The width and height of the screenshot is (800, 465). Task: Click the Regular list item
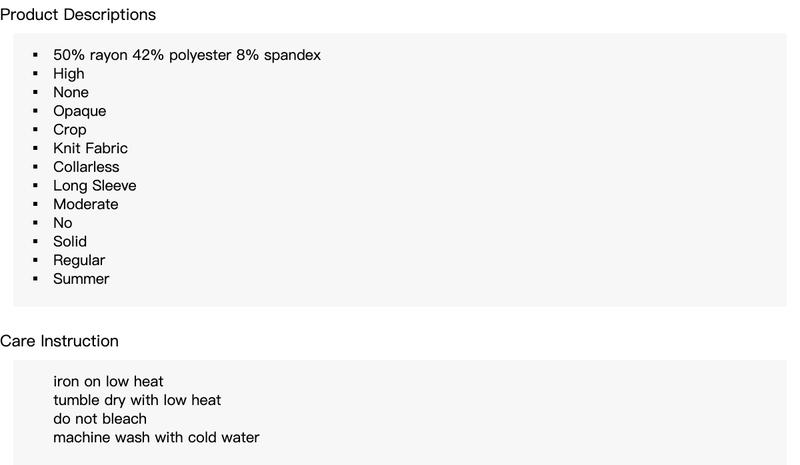(79, 260)
